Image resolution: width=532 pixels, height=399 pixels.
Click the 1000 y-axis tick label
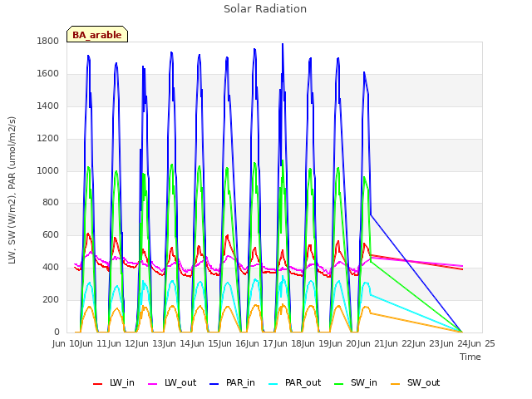click(x=48, y=170)
